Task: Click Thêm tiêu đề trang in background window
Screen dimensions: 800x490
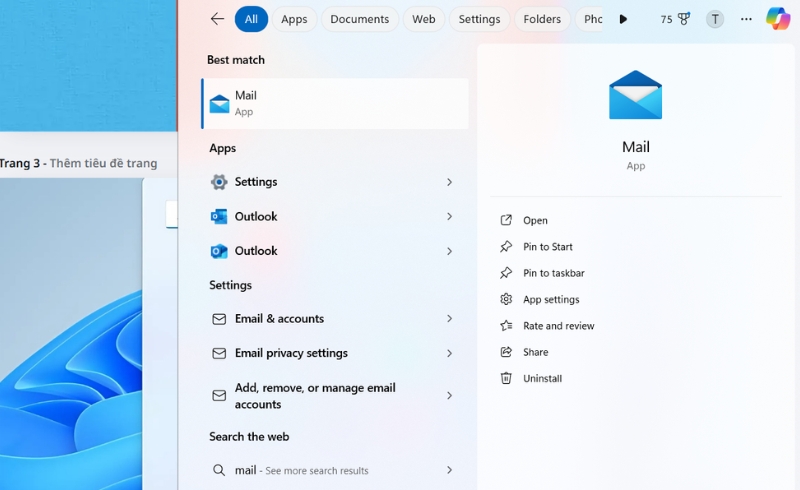Action: point(104,163)
